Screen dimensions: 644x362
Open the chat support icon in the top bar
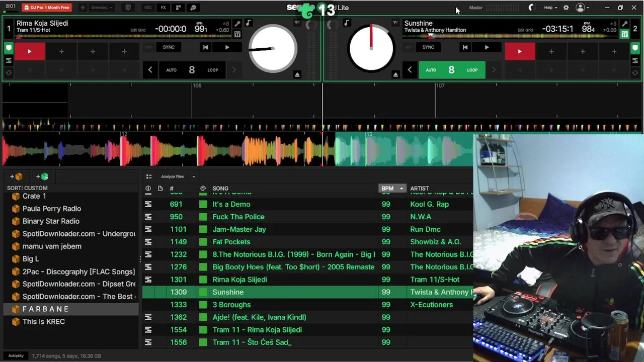[193, 8]
